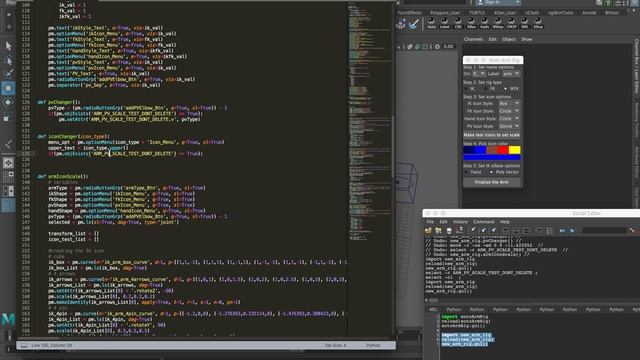The image size is (640, 360).
Task: Click the Maya M logo icon
Action: pyautogui.click(x=8, y=319)
